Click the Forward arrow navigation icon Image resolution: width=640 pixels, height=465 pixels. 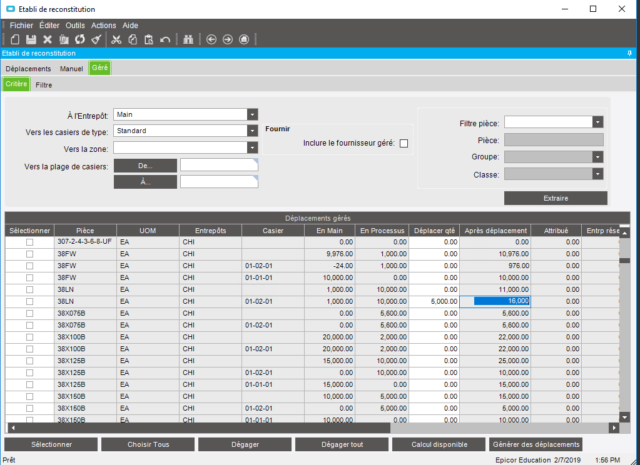click(x=228, y=40)
